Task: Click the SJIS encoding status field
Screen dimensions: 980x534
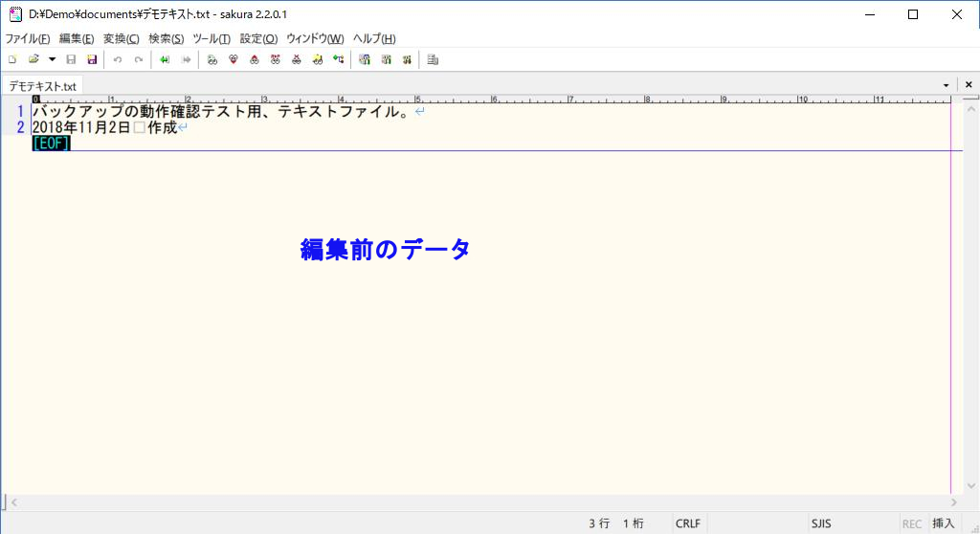Action: pos(821,523)
